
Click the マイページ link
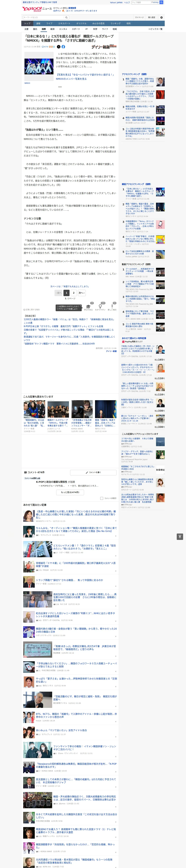pos(139,18)
